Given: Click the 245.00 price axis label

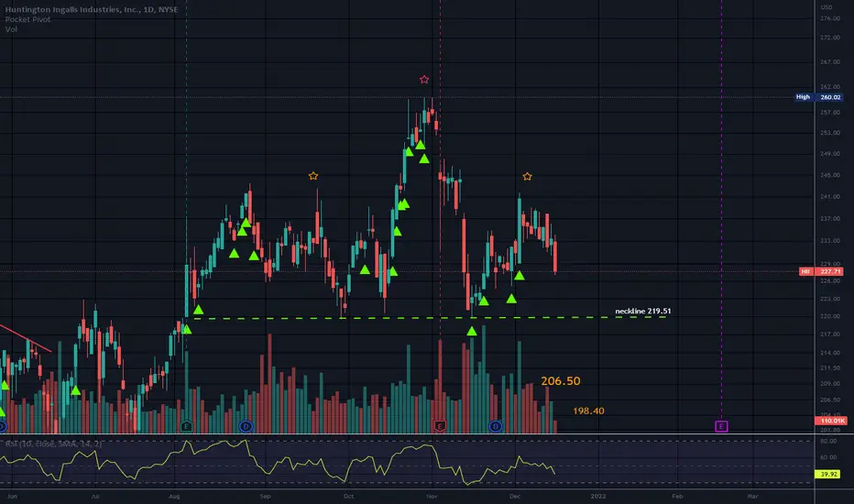Looking at the screenshot, I should (x=830, y=175).
